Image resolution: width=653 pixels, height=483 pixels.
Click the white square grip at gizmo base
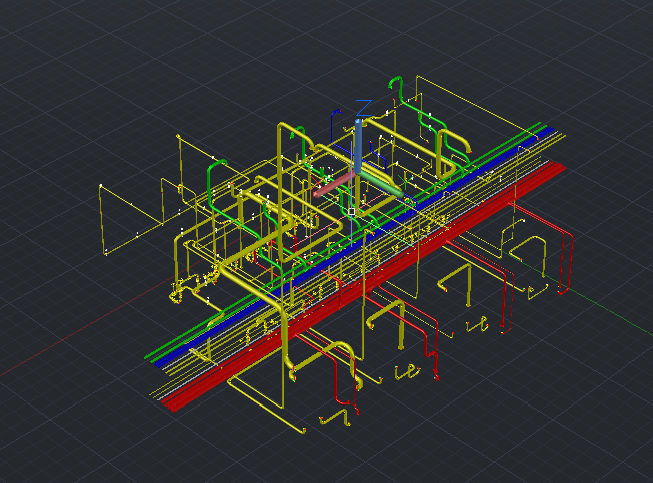[351, 212]
